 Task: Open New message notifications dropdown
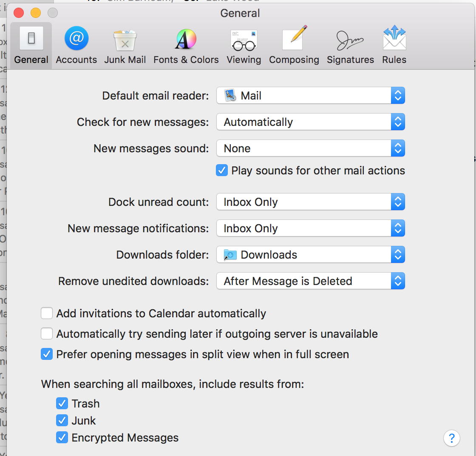311,228
